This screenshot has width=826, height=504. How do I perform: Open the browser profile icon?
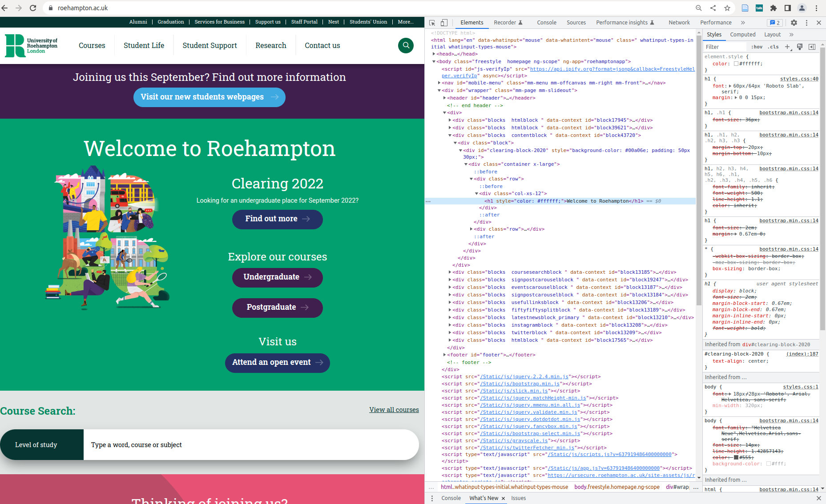point(802,8)
